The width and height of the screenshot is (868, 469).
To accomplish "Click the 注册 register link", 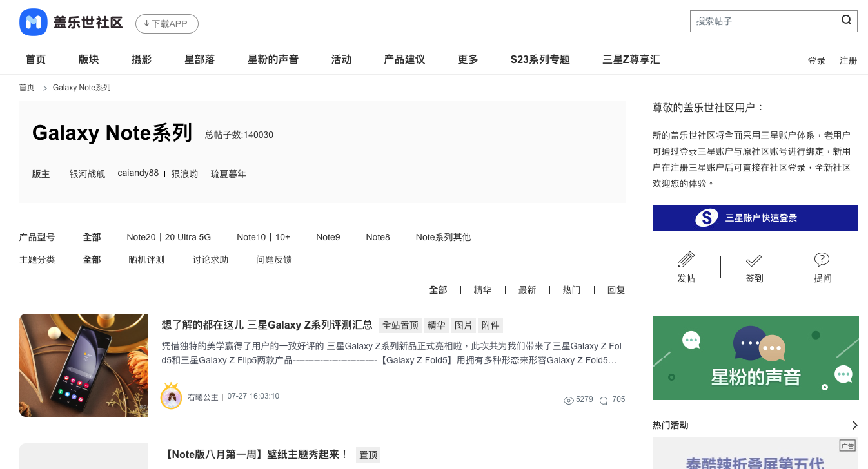I will (849, 61).
